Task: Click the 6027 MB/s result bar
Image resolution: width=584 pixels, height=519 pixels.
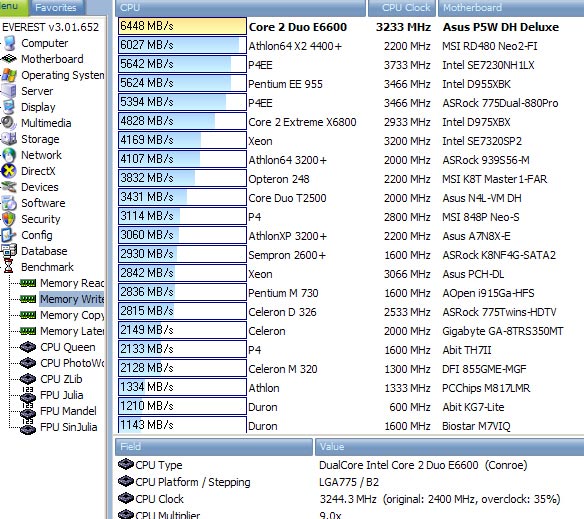Action: tap(182, 45)
